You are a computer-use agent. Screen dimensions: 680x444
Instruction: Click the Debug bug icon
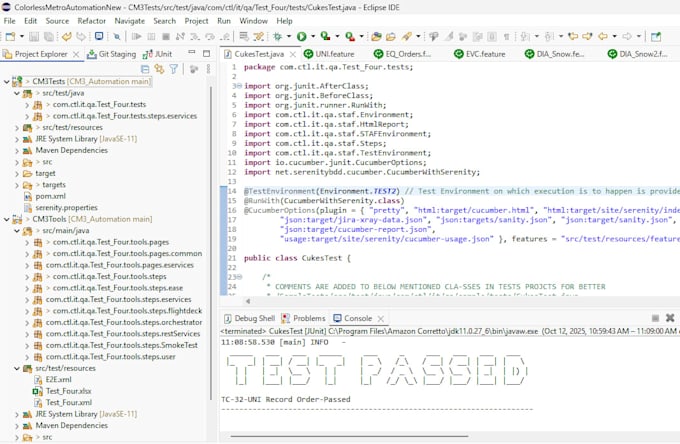(278, 36)
